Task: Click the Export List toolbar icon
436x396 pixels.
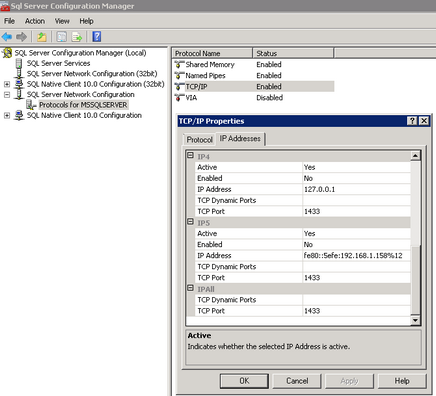Action: (x=77, y=37)
